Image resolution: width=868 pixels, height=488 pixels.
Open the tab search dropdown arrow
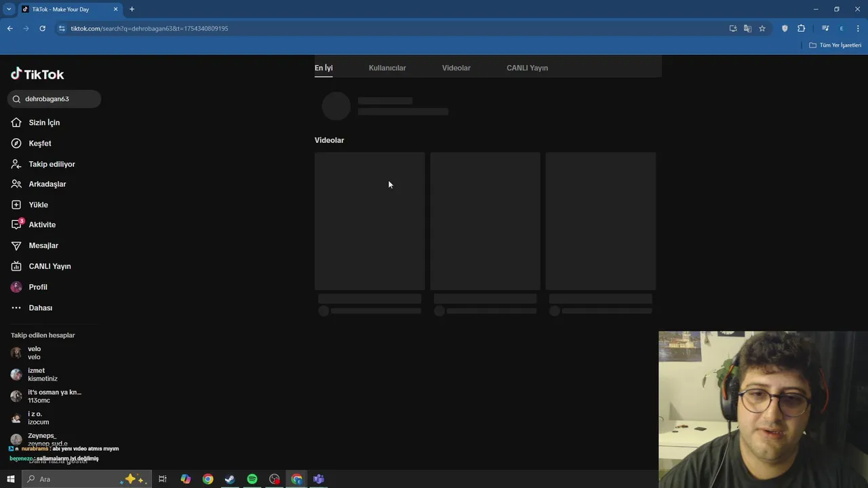click(x=9, y=9)
